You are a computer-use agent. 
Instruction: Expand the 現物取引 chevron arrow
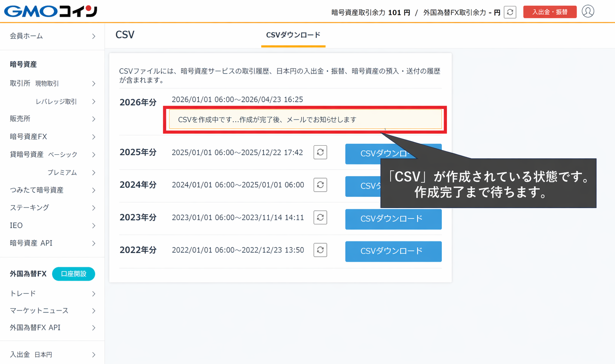94,83
